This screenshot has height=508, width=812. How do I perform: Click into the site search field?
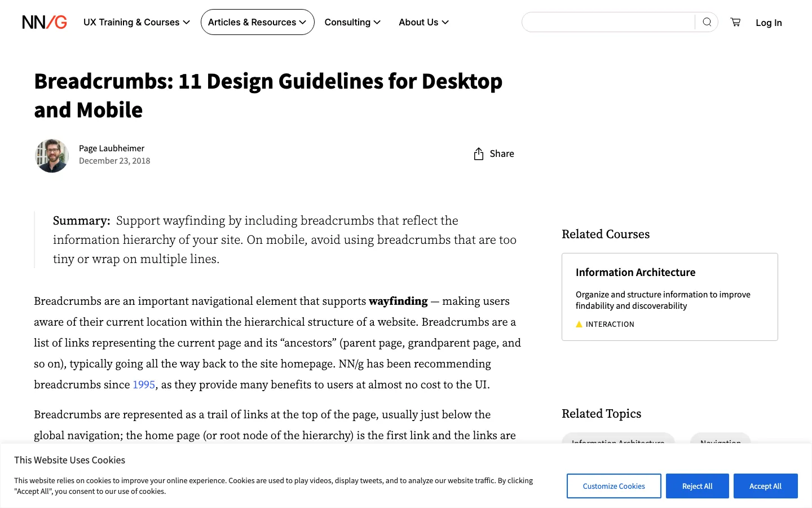[x=608, y=22]
